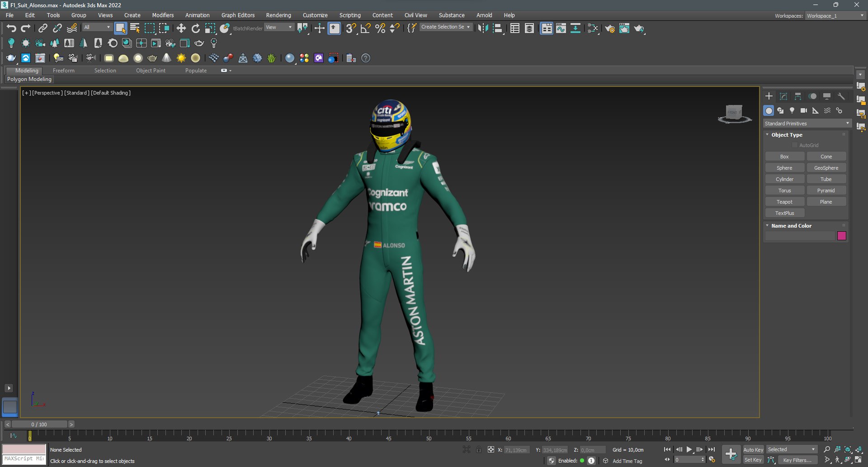Image resolution: width=868 pixels, height=467 pixels.
Task: Activate the Select and Rotate tool
Action: coord(195,29)
